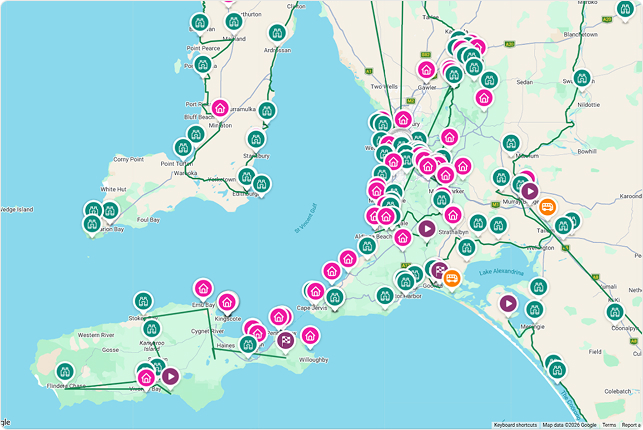Click binoculars marker above Stansbury
643x430 pixels.
point(256,140)
